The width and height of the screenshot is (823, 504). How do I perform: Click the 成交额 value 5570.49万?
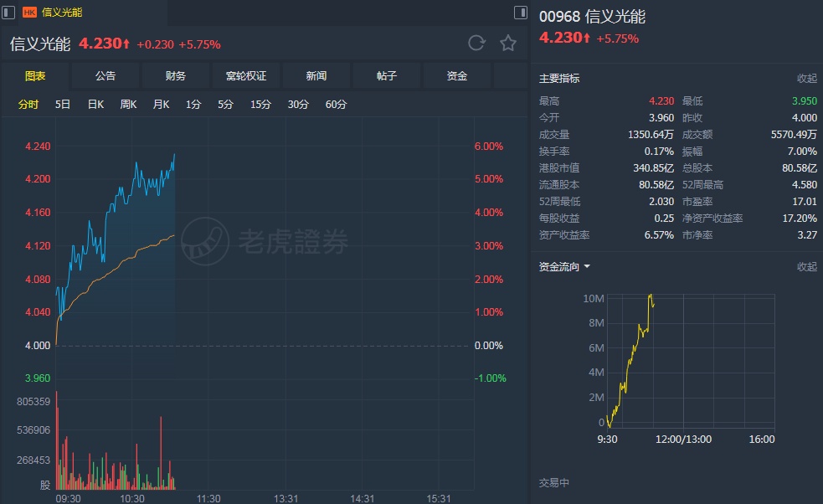click(795, 135)
